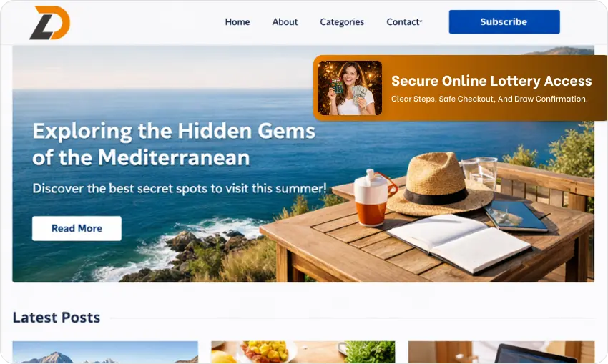This screenshot has height=364, width=608.
Task: Click the Read More button
Action: point(77,228)
